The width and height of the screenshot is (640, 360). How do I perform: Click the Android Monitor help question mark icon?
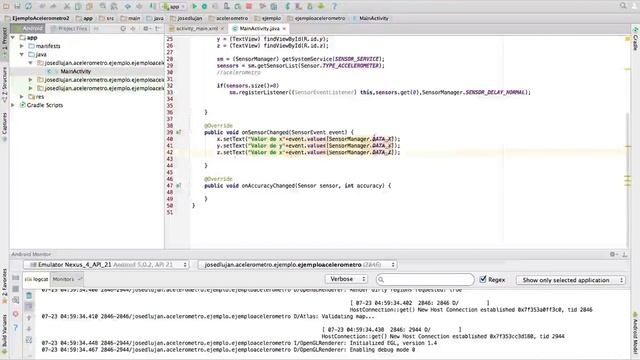coord(16,327)
